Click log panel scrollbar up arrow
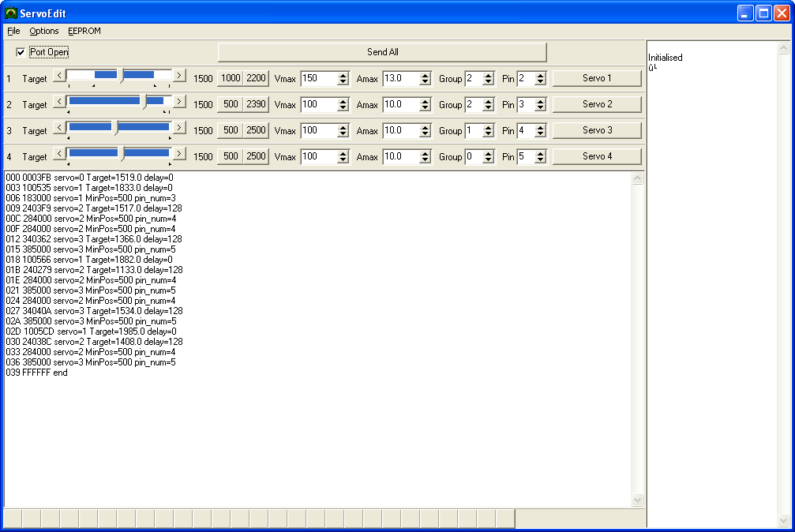 637,178
